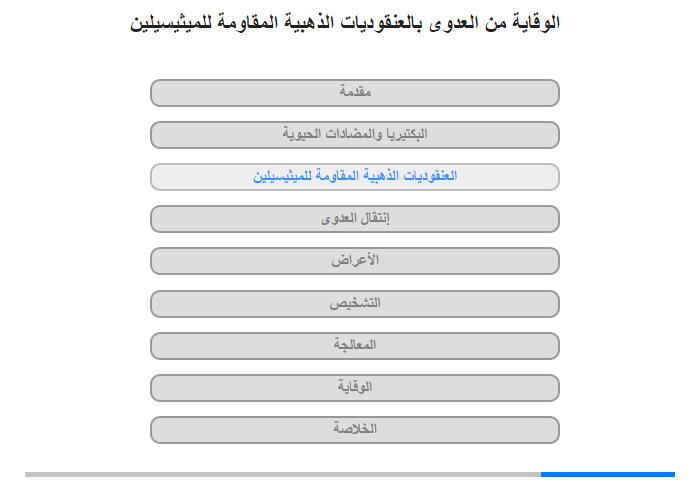Open the Bacteria and Antibiotics topic
The image size is (700, 480).
click(354, 135)
